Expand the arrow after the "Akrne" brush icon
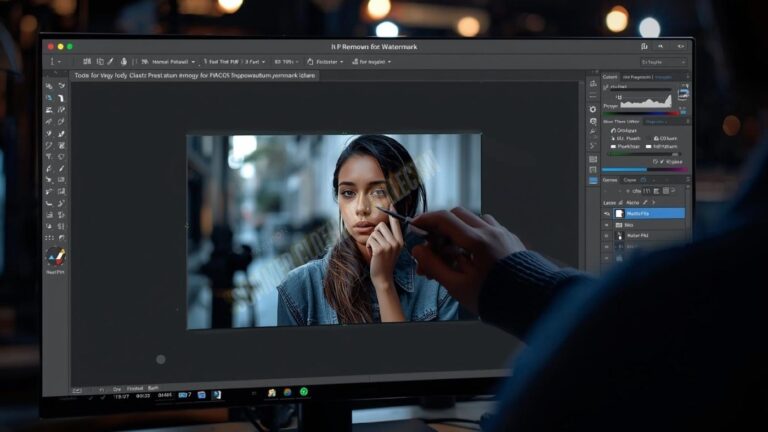Screen dimensions: 768x432 tap(653, 202)
